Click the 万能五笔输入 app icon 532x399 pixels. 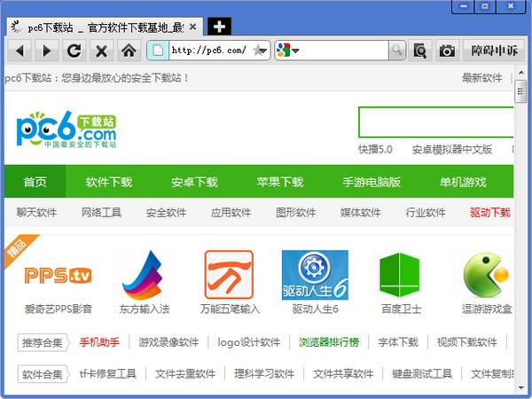point(229,275)
